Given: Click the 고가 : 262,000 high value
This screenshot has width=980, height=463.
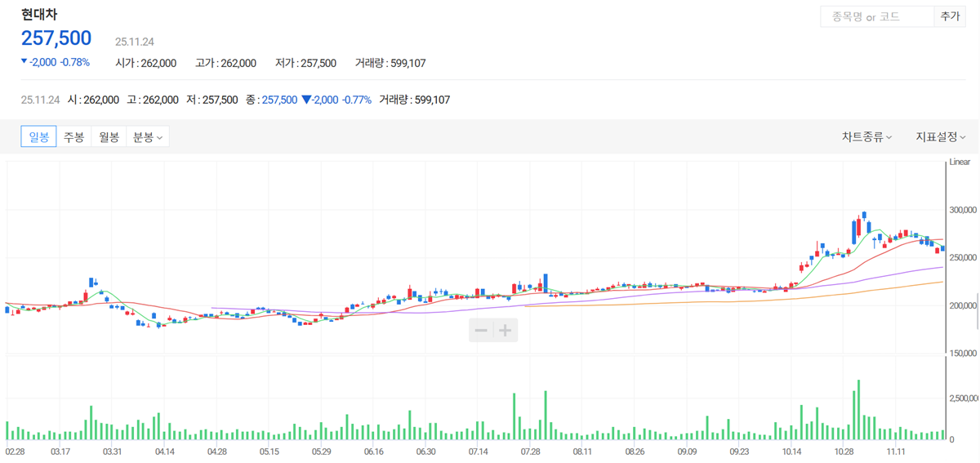Looking at the screenshot, I should tap(225, 63).
